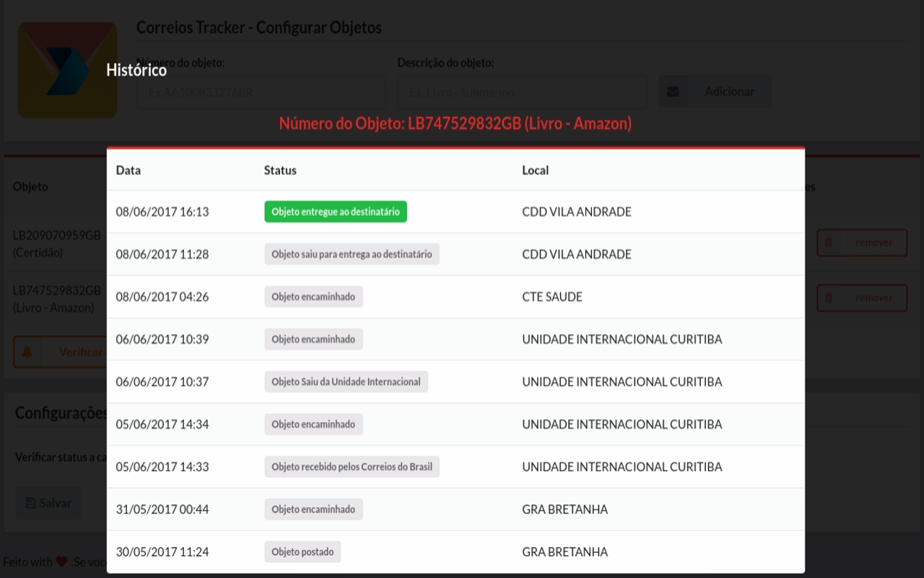Viewport: 924px width, 578px height.
Task: Click the Data column header in Histórico
Action: (128, 170)
